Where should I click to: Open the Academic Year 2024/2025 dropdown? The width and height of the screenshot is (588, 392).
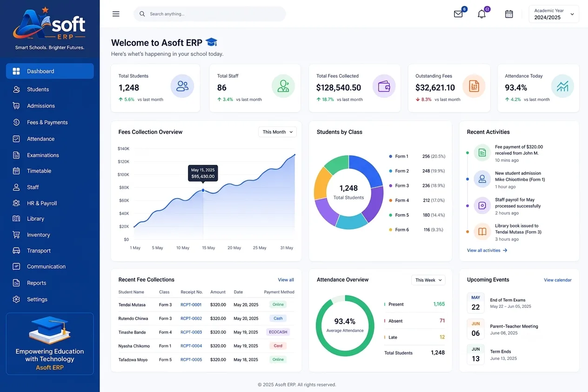point(554,14)
